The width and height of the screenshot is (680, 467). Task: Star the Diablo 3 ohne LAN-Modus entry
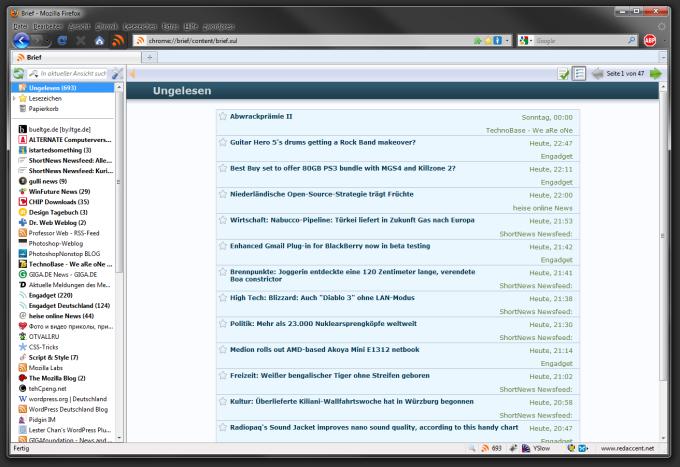coord(223,298)
